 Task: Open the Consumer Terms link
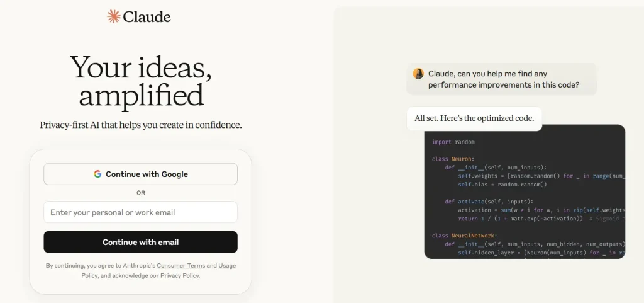coord(180,266)
